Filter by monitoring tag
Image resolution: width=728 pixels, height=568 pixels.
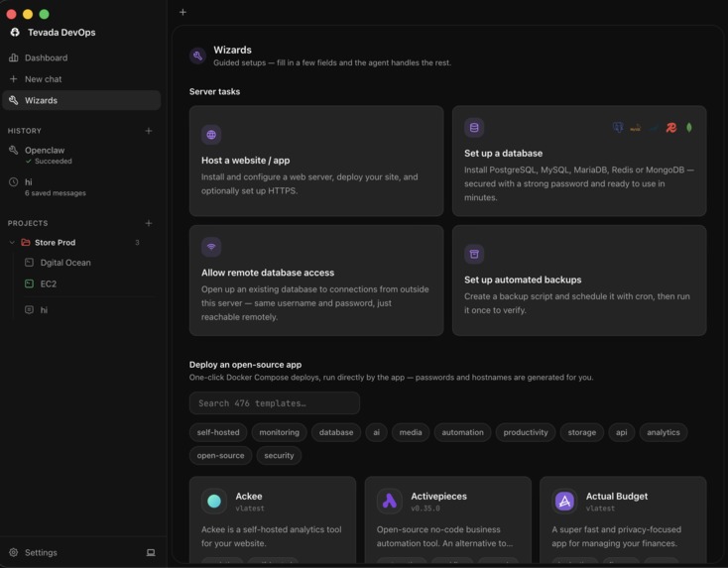(279, 432)
